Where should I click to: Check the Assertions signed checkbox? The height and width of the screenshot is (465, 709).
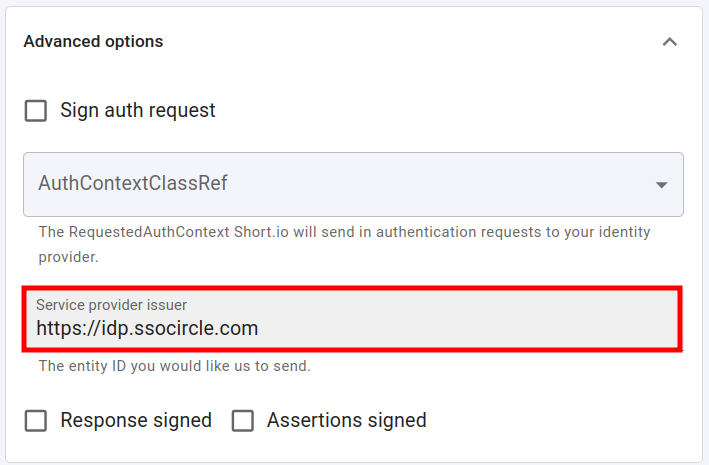(x=243, y=421)
